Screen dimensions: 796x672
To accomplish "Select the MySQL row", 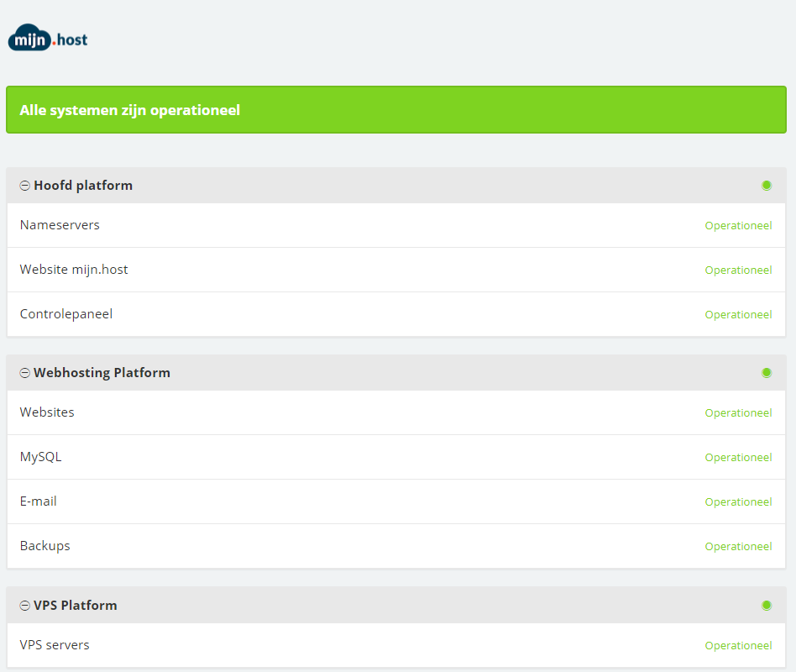I will click(x=40, y=457).
